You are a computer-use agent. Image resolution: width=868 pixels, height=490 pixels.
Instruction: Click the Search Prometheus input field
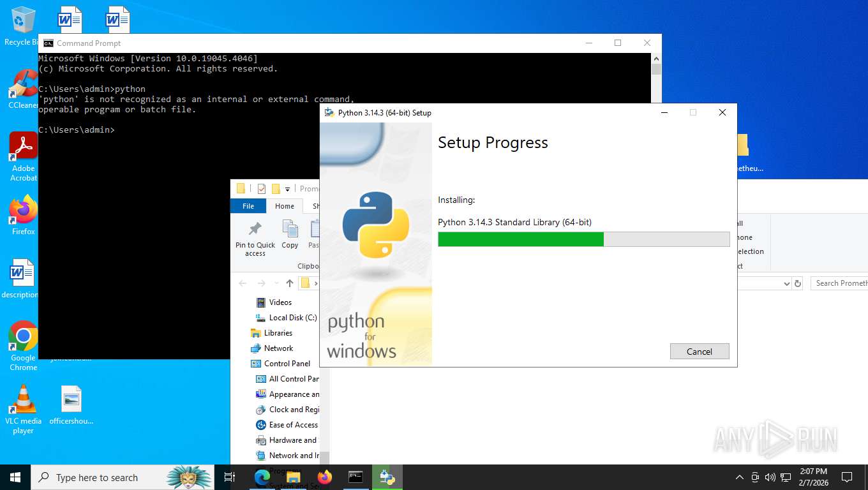click(x=841, y=283)
